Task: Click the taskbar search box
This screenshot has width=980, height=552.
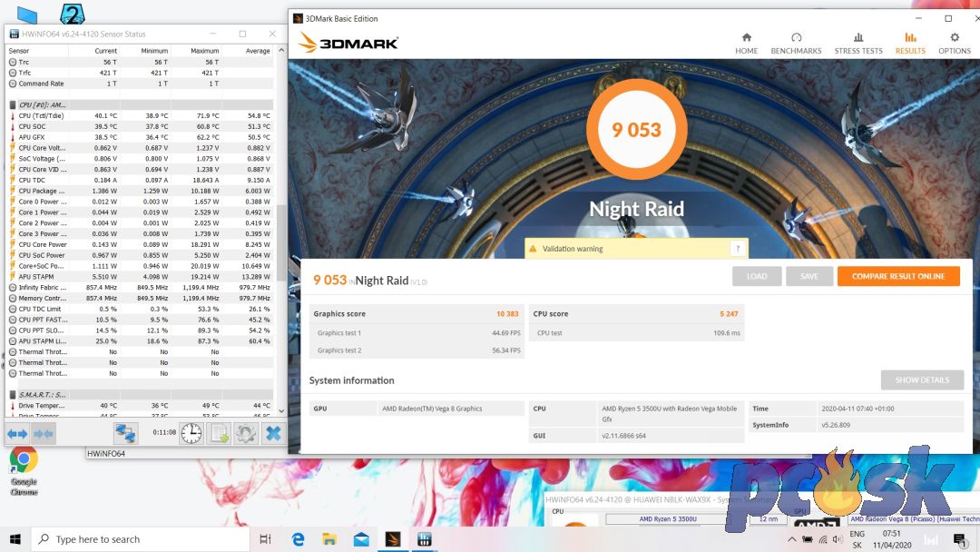Action: 140,539
